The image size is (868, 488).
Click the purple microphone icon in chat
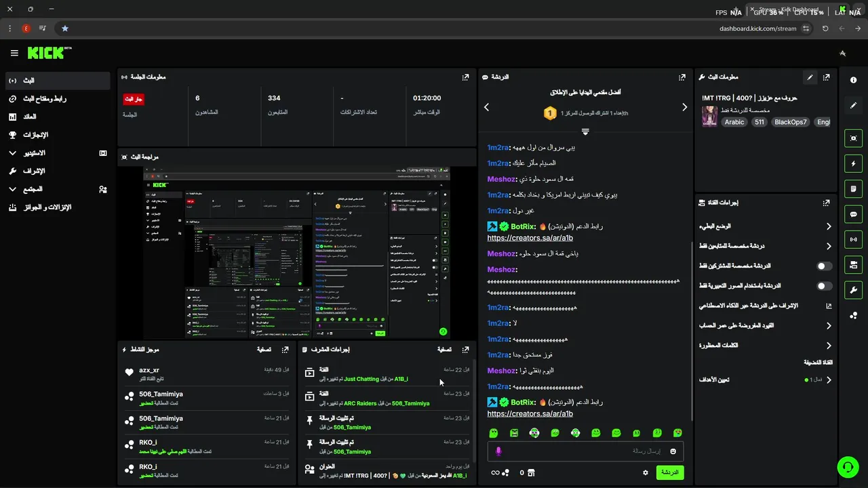point(498,451)
